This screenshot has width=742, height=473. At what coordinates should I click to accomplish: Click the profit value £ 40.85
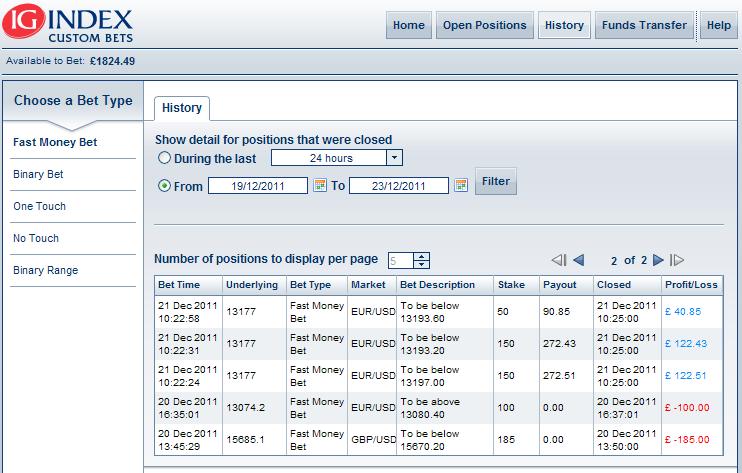tap(683, 312)
